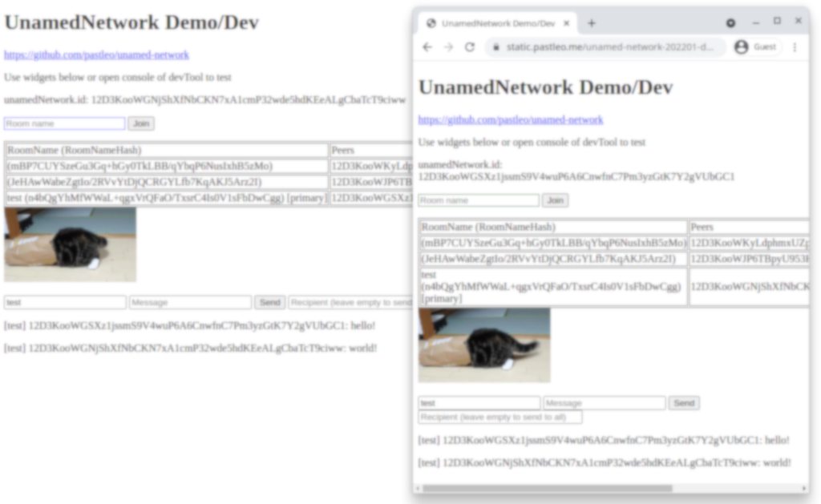This screenshot has width=821, height=504.
Task: Close the UnamedNetwork Demo/Dev tab
Action: [567, 23]
